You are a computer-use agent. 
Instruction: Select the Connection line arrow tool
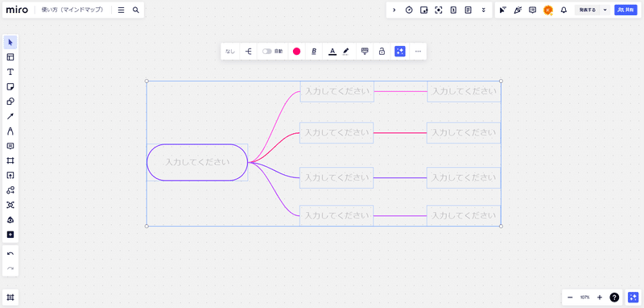[10, 116]
